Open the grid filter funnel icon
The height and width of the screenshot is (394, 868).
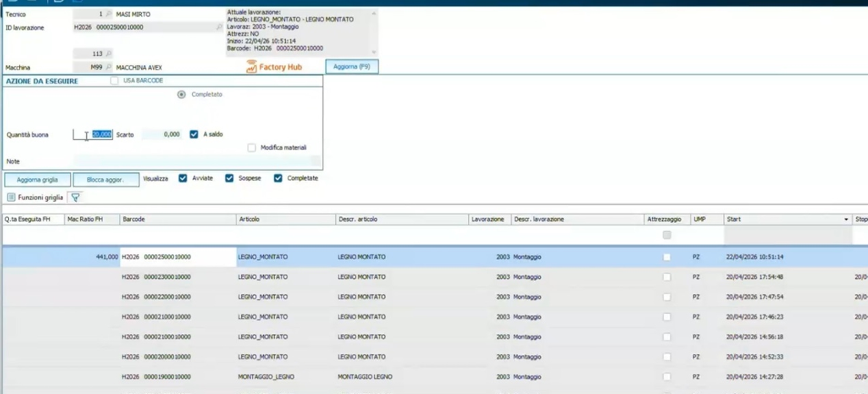75,197
